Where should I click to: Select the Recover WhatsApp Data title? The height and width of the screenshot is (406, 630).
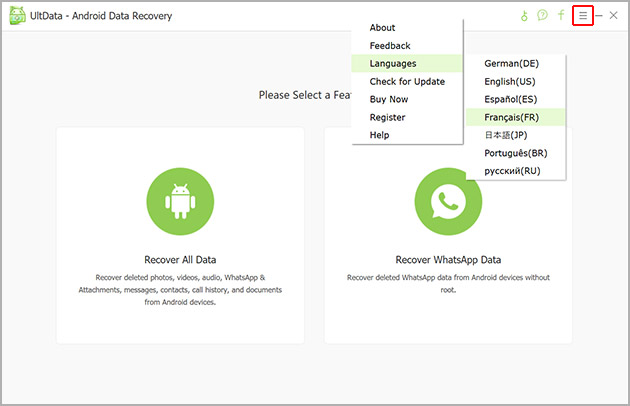pos(448,260)
